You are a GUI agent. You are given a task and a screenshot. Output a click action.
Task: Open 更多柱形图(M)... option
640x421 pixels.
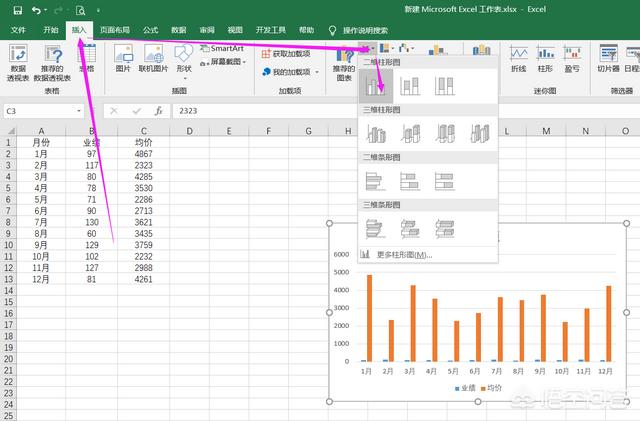428,255
